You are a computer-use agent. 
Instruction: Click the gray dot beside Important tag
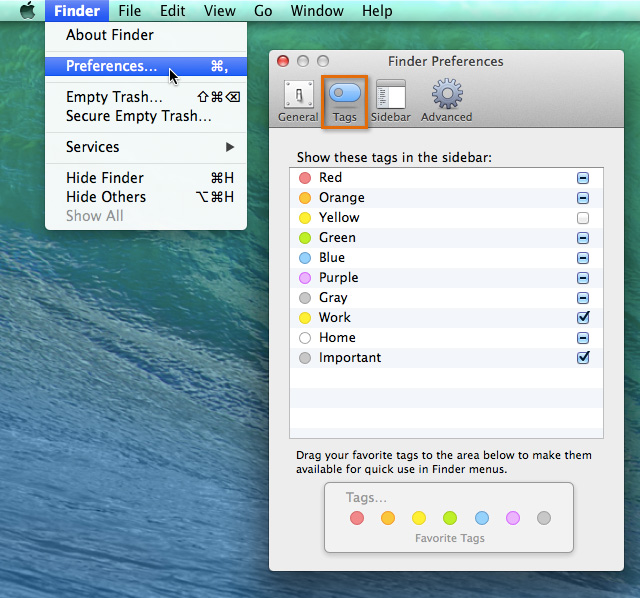pos(305,358)
